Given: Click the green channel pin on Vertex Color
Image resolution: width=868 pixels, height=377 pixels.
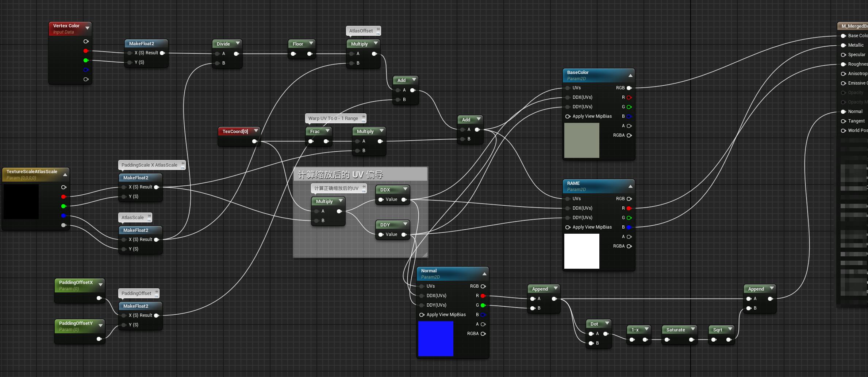Looking at the screenshot, I should click(x=86, y=61).
